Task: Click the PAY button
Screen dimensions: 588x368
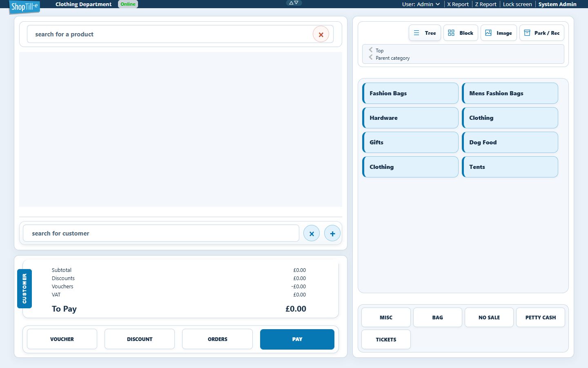Action: 297,339
